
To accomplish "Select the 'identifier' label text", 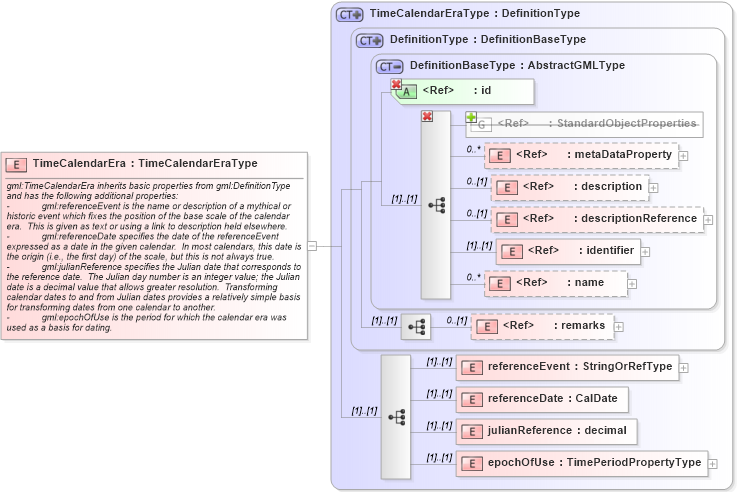I will pos(610,250).
